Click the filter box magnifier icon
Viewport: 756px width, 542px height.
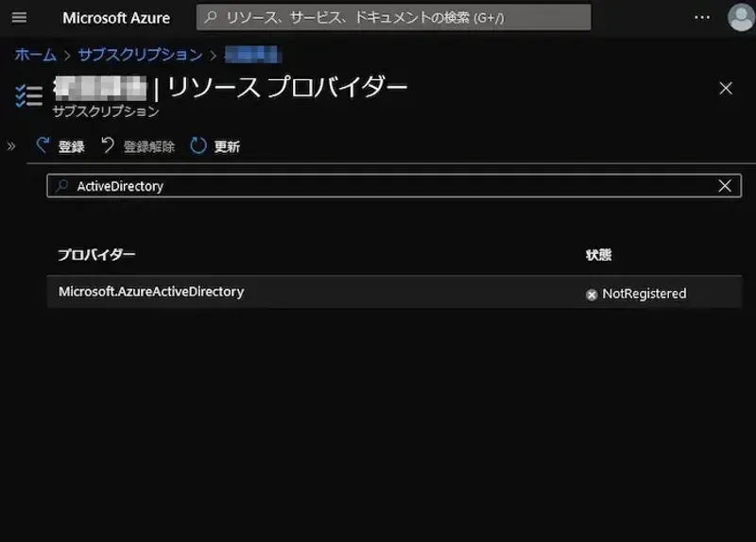[x=62, y=186]
